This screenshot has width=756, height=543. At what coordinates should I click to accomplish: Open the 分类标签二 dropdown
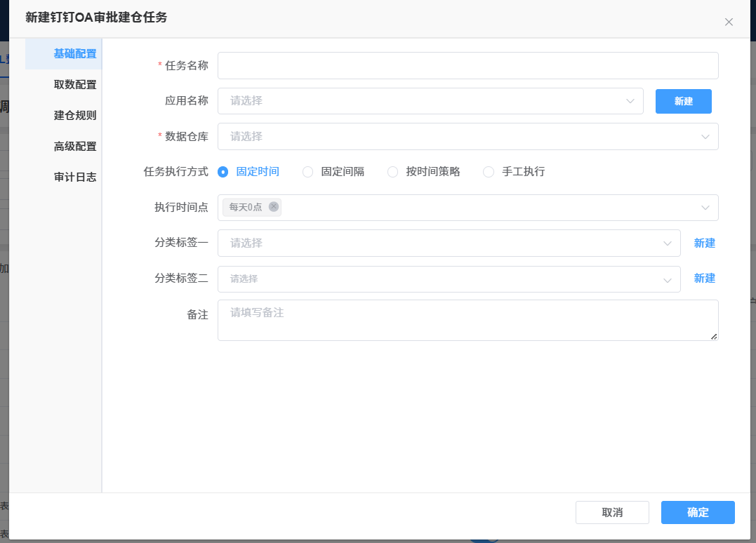(x=449, y=279)
